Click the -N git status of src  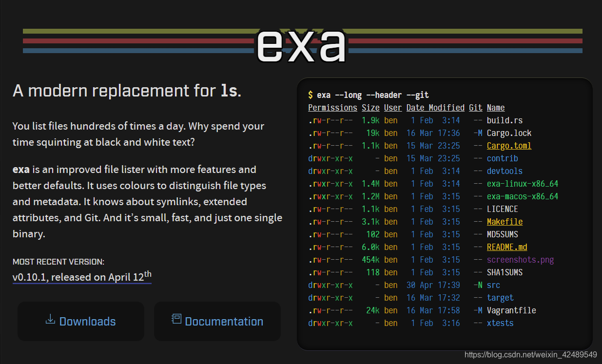point(478,285)
